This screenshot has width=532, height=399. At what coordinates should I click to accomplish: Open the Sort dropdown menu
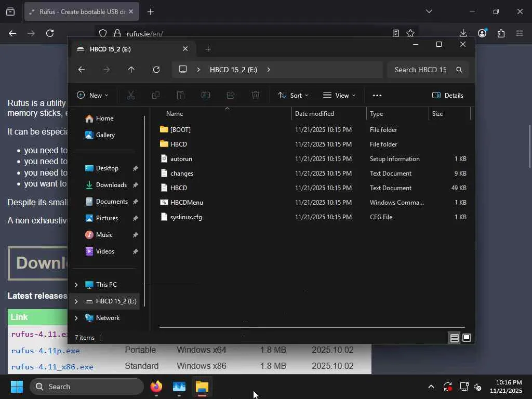tap(293, 96)
